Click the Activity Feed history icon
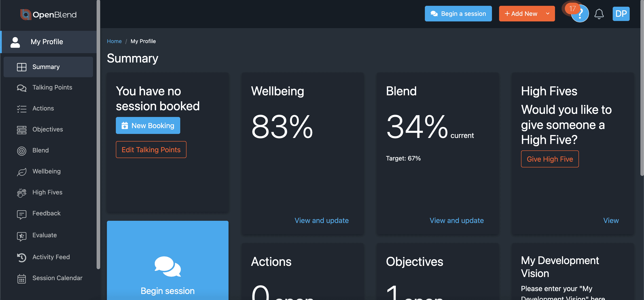 pyautogui.click(x=21, y=258)
